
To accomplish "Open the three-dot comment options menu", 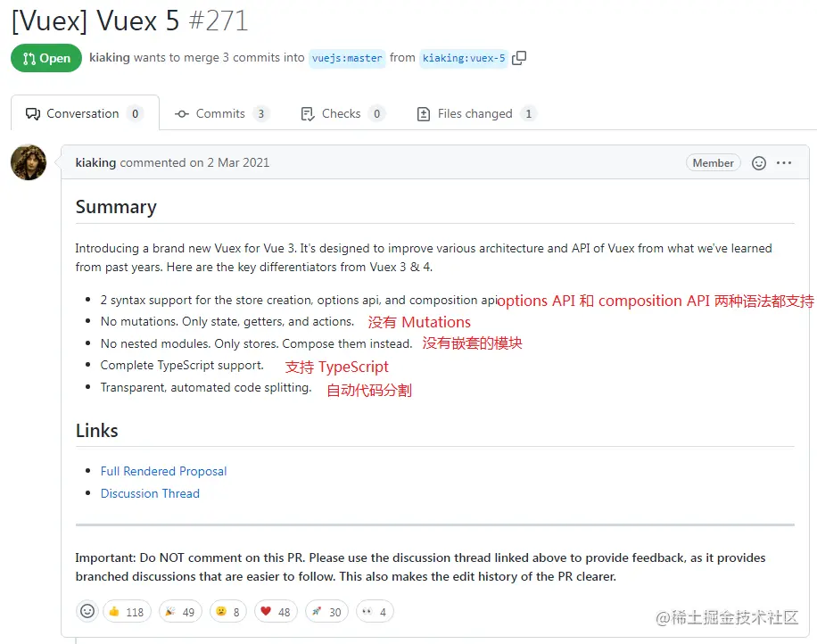I will click(784, 163).
